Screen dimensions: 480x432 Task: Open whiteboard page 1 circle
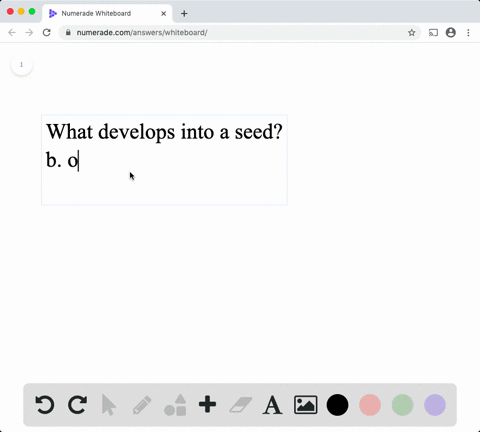pyautogui.click(x=22, y=64)
